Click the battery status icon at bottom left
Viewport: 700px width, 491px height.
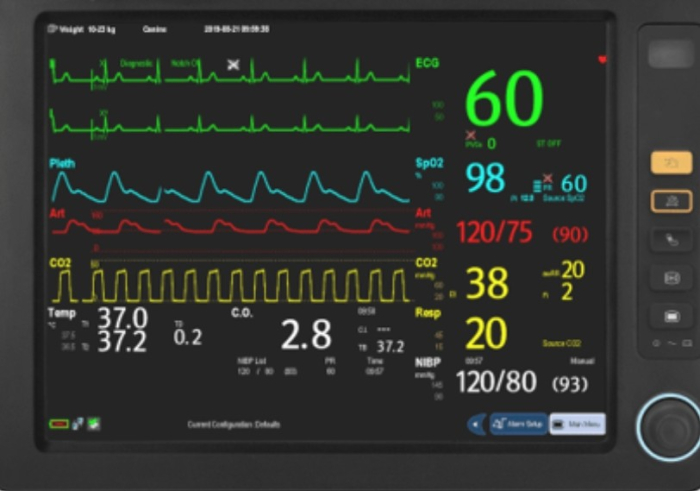(x=59, y=424)
